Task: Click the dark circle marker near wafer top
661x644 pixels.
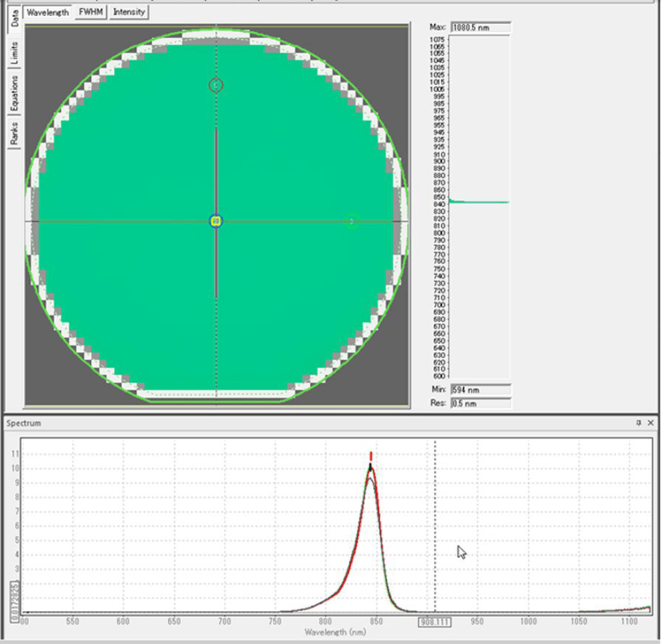Action: coord(216,85)
